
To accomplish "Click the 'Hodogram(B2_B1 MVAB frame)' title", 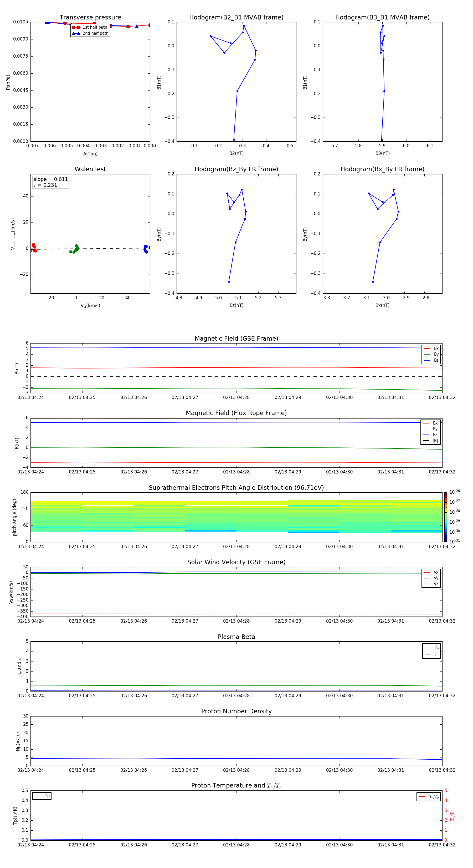I will click(236, 18).
